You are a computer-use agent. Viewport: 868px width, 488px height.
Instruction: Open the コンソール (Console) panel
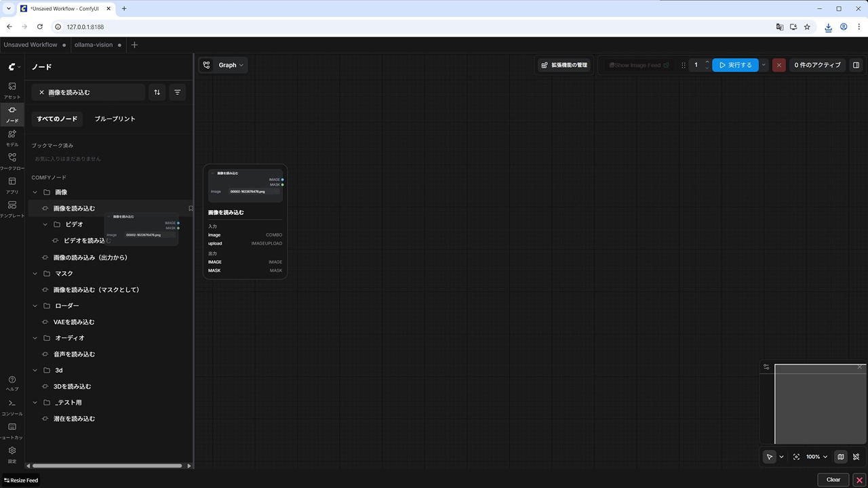tap(12, 407)
